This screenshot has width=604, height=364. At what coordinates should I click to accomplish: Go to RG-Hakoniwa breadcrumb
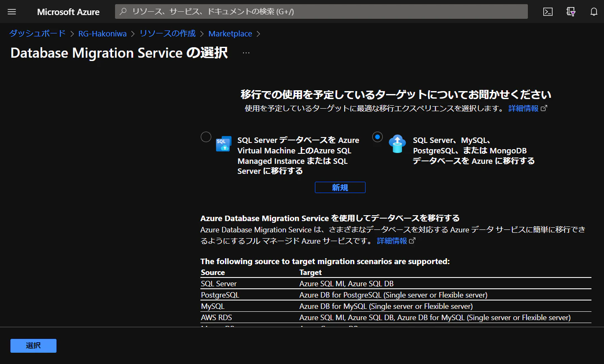tap(102, 33)
